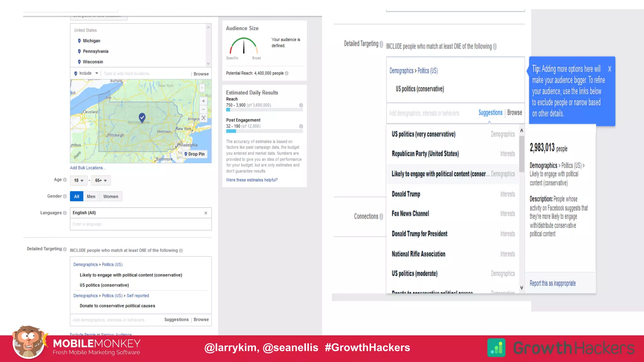Viewport: 644px width, 362px height.
Task: Click the left Detailed Targeting info icon
Action: tap(65, 249)
